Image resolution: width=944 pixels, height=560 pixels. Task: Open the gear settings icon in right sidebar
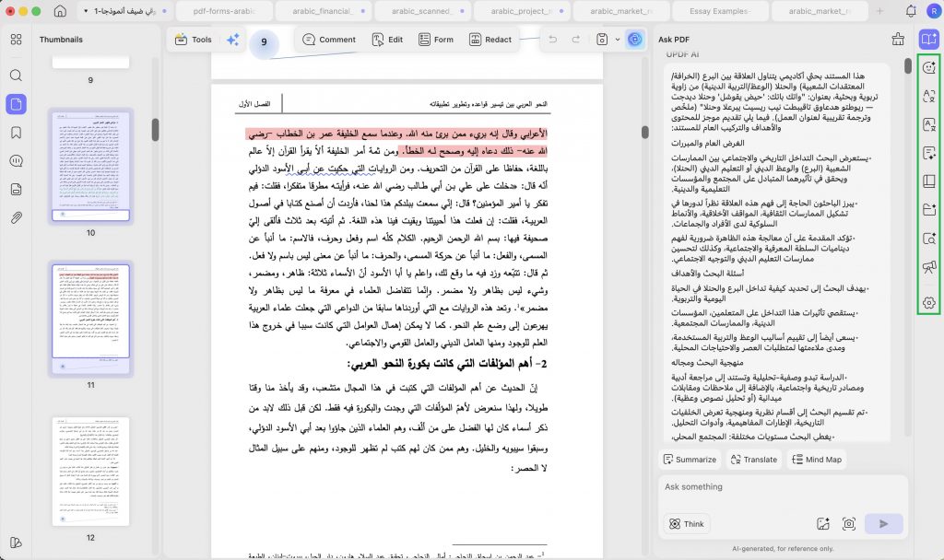coord(929,303)
